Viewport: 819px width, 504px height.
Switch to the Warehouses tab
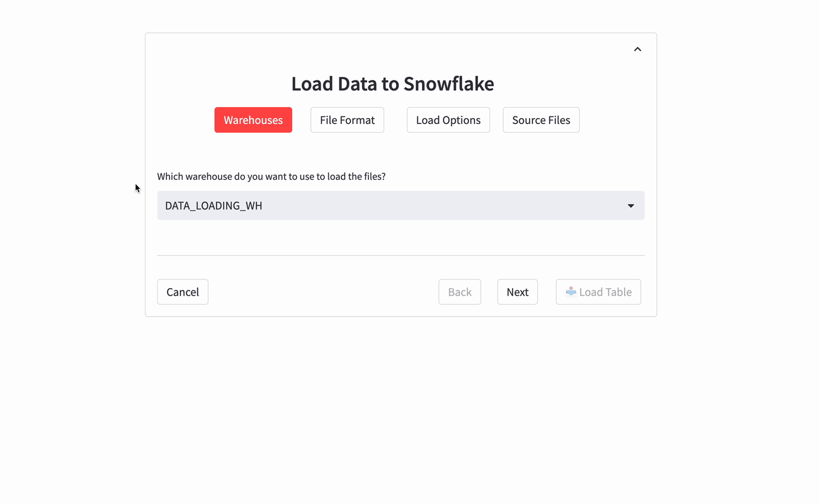point(253,120)
